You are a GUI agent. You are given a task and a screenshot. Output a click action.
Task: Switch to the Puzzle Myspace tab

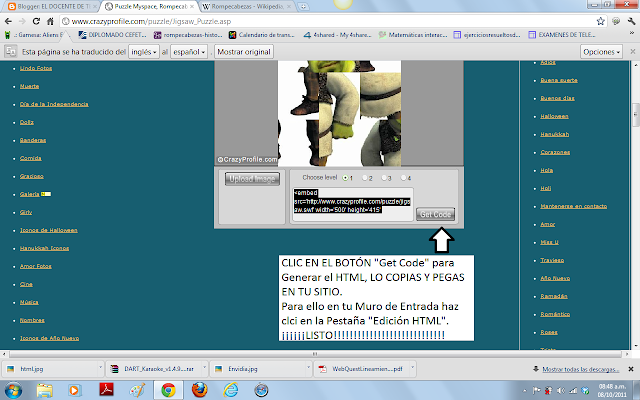[x=150, y=7]
